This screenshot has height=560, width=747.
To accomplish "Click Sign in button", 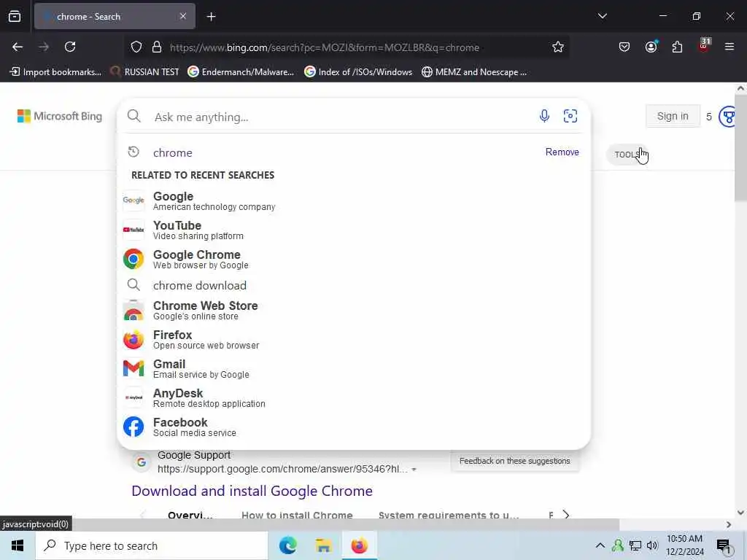I will pos(673,116).
